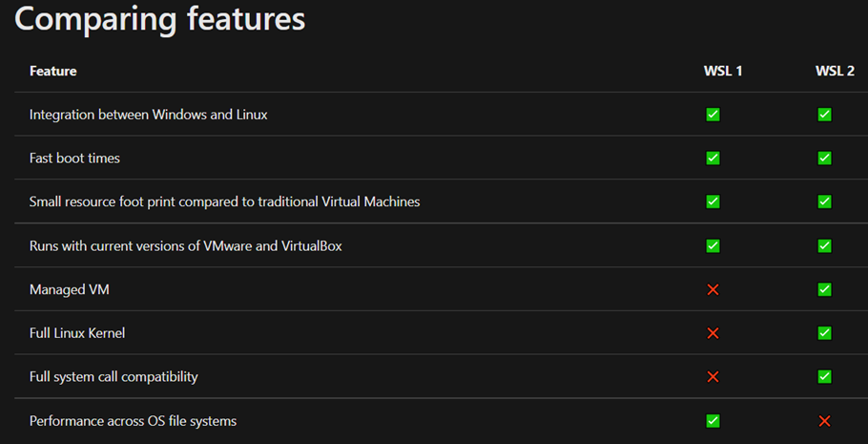The width and height of the screenshot is (868, 444).
Task: Click the WSL 2 checkmark for VMware and VirtualBox row
Action: point(825,245)
